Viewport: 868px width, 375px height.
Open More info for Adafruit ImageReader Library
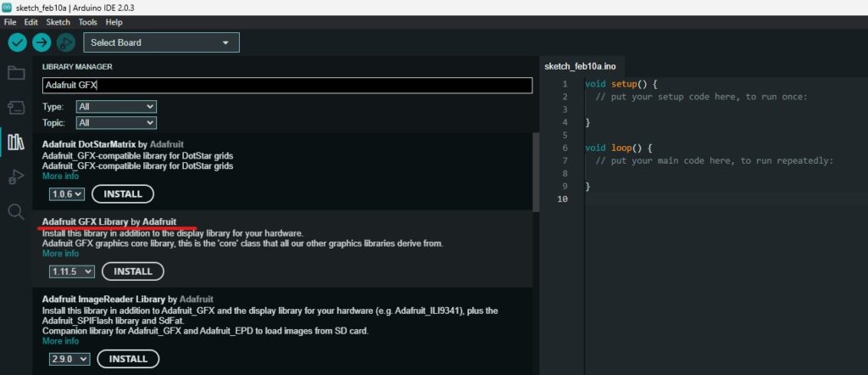coord(60,341)
